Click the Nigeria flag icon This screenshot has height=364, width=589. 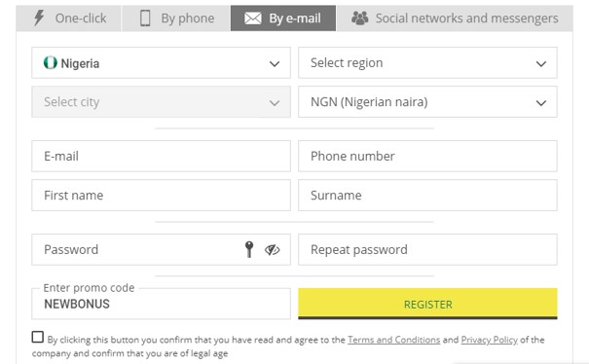51,62
